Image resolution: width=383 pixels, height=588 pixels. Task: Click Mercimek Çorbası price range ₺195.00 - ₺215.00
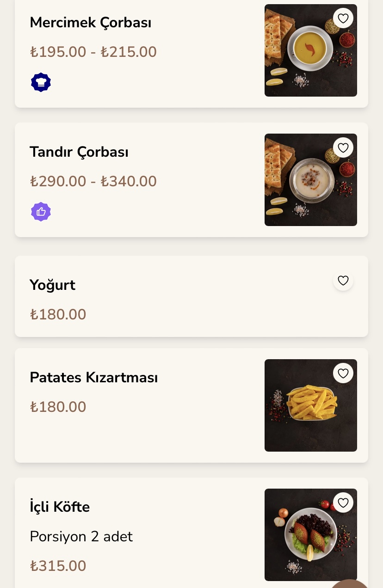[93, 52]
